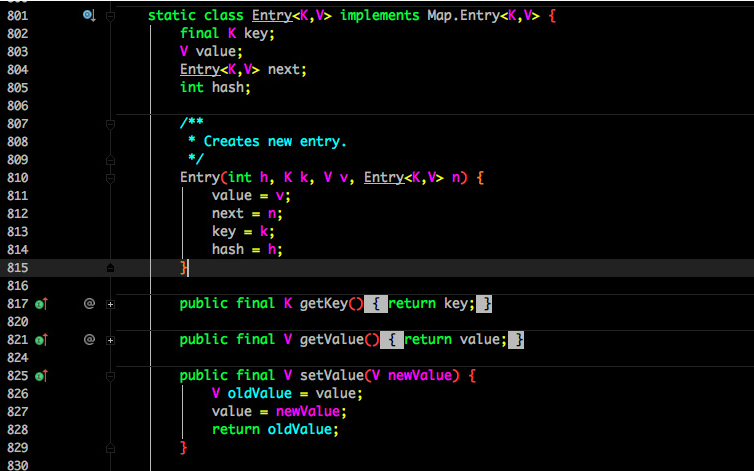Screen dimensions: 754x471
Task: Click the 'getValue' method name
Action: tap(332, 340)
